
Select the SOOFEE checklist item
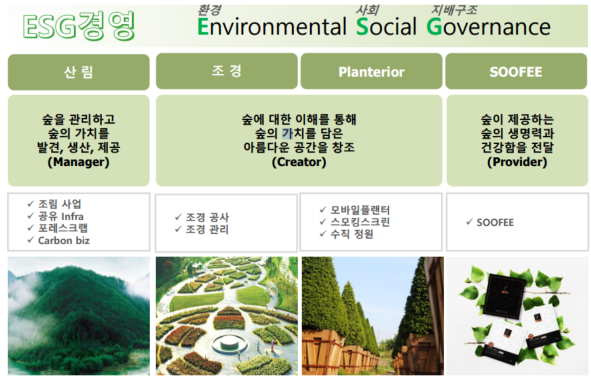495,223
